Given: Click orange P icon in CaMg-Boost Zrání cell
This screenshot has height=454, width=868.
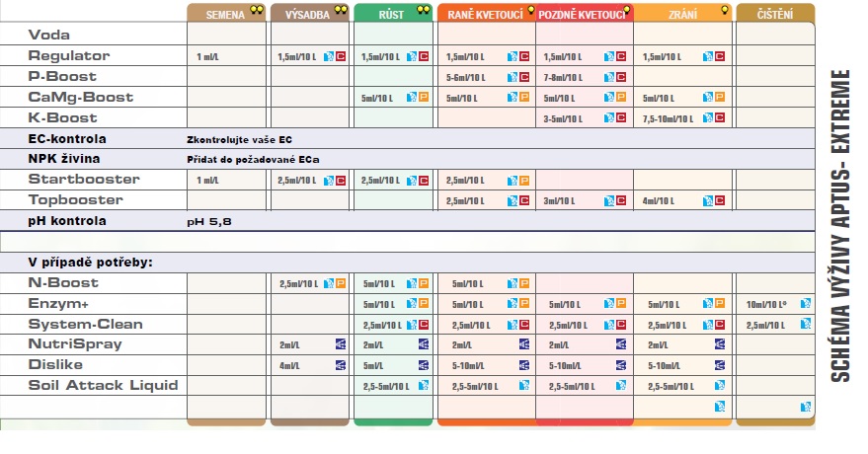Looking at the screenshot, I should point(720,98).
